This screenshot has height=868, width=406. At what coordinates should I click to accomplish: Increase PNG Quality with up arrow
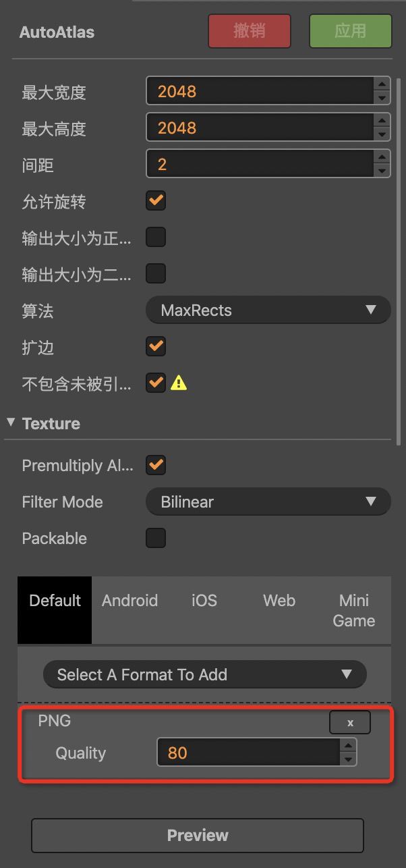click(348, 746)
